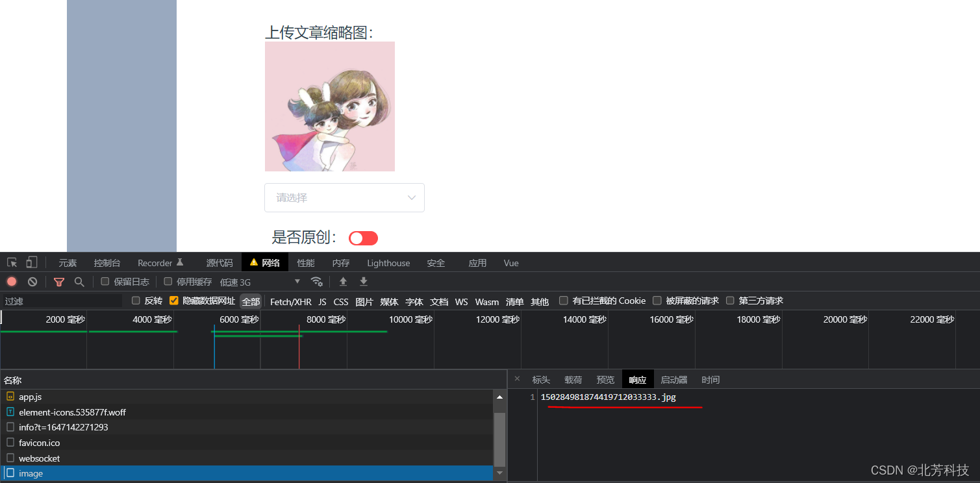Show request 启动器 initiator tab
The width and height of the screenshot is (980, 483).
674,380
